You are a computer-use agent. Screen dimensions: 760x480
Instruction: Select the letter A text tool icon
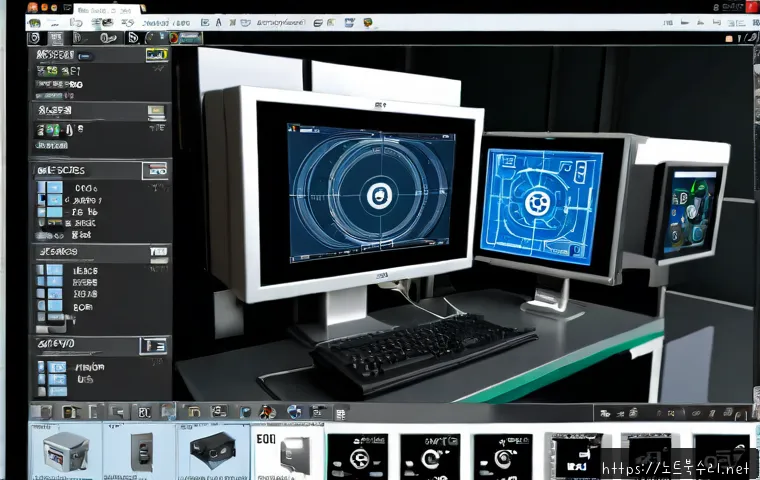tap(219, 22)
